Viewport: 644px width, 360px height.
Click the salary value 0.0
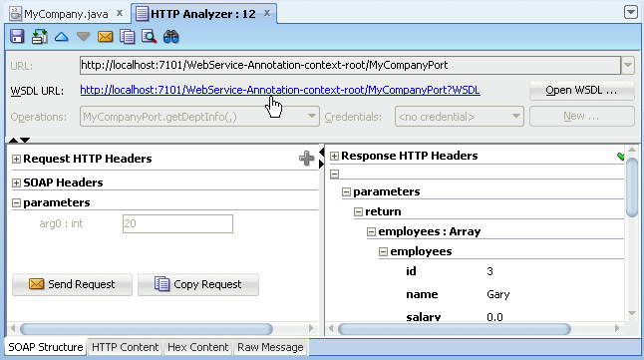coord(494,317)
